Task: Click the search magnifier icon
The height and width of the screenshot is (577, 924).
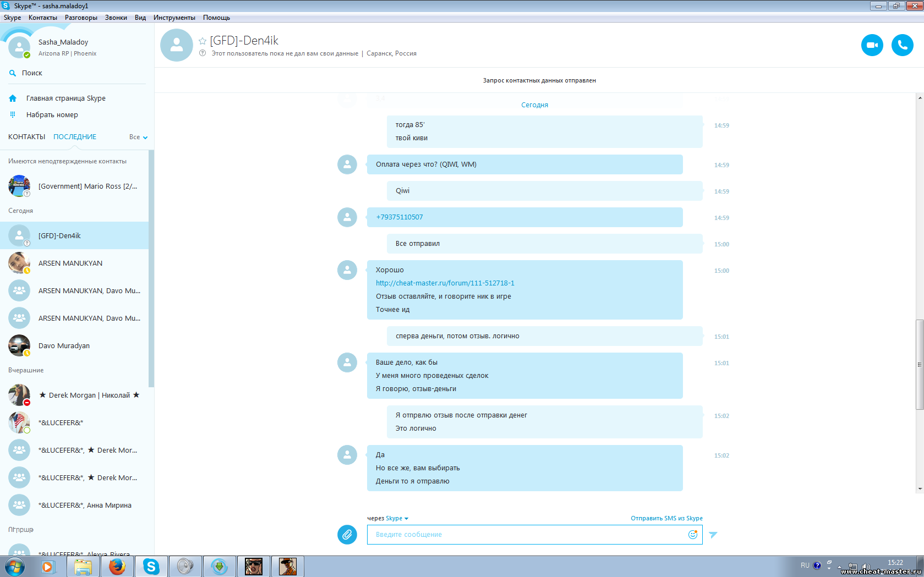Action: point(13,73)
